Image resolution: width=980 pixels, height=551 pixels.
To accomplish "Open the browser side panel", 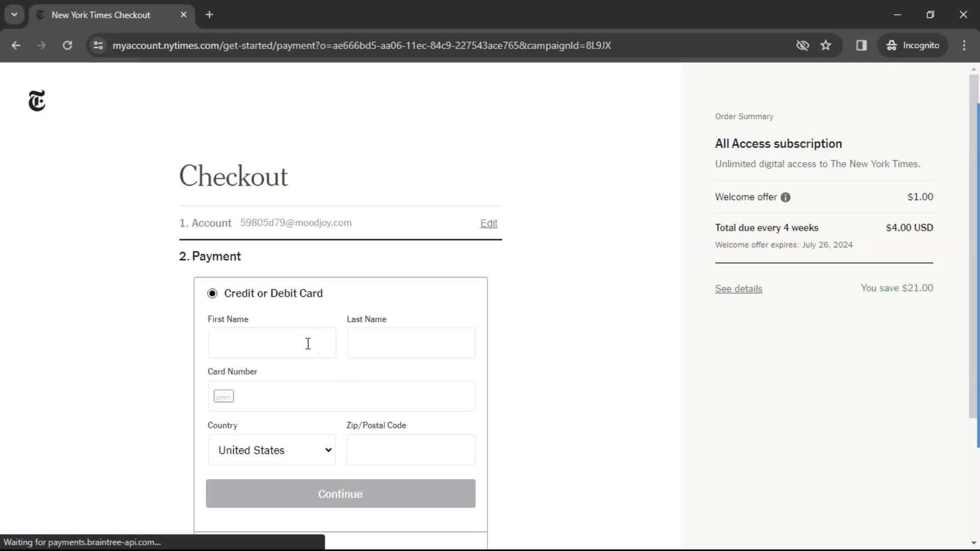I will click(x=862, y=45).
